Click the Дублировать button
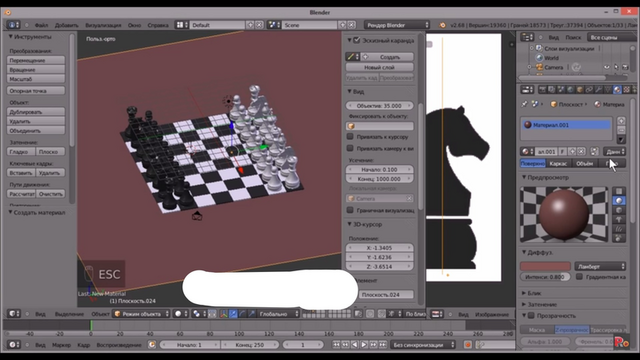640x360 pixels. point(36,111)
